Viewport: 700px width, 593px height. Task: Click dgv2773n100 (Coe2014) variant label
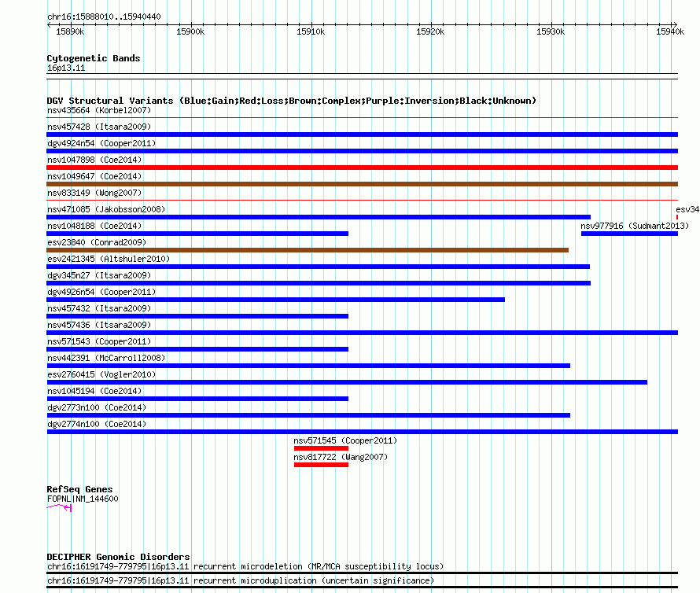pos(97,407)
